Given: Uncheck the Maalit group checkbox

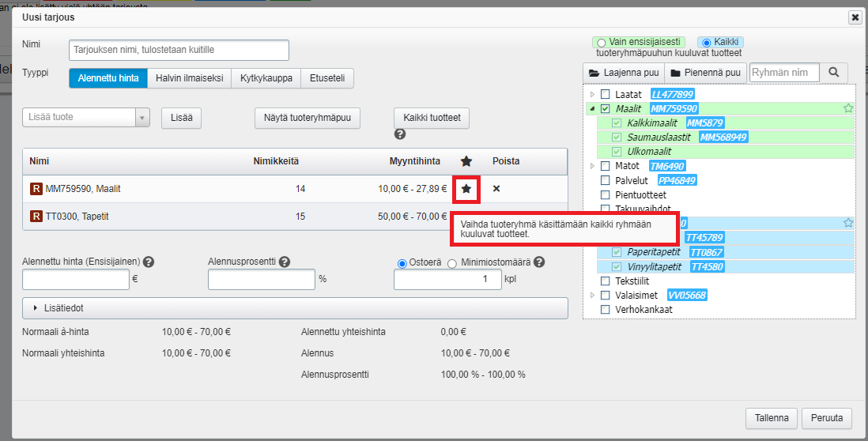Looking at the screenshot, I should 606,108.
